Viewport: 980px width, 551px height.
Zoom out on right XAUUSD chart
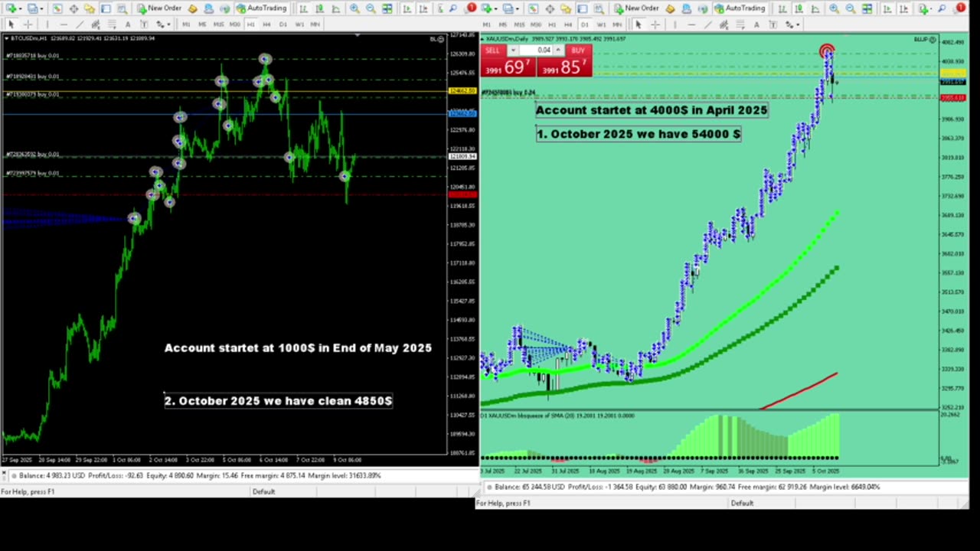[851, 8]
